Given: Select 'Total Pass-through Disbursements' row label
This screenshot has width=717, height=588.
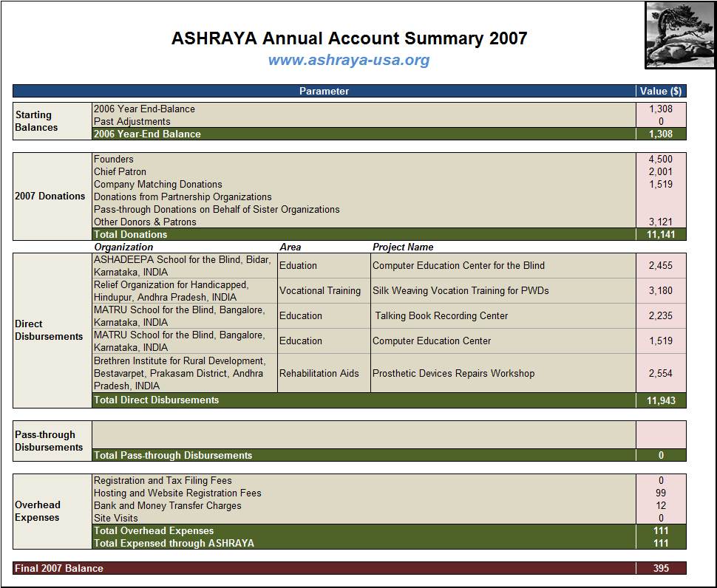Looking at the screenshot, I should (x=173, y=455).
